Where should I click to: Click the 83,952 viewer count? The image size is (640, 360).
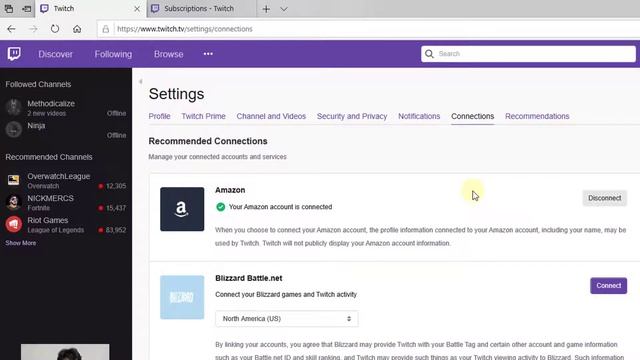(116, 230)
